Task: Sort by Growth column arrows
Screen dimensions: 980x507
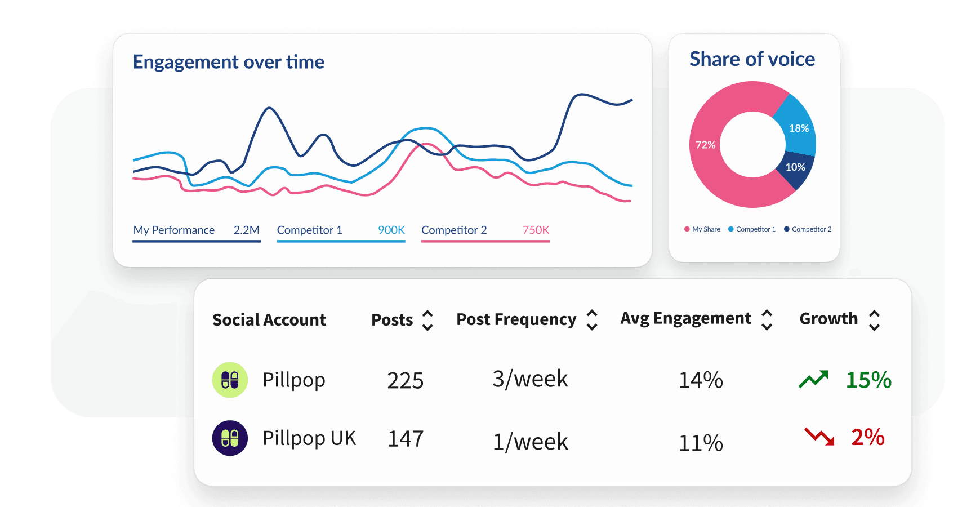Action: tap(874, 320)
